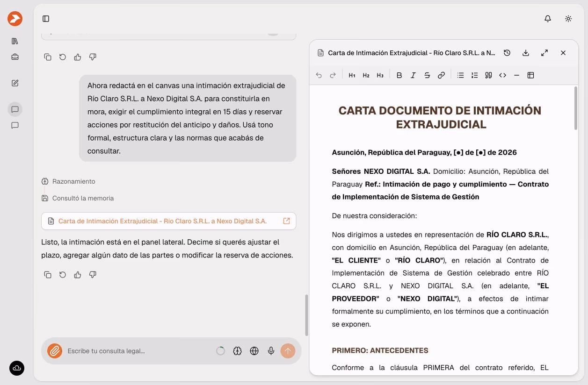Expand 'Consultó la memoria' step

[x=78, y=198]
